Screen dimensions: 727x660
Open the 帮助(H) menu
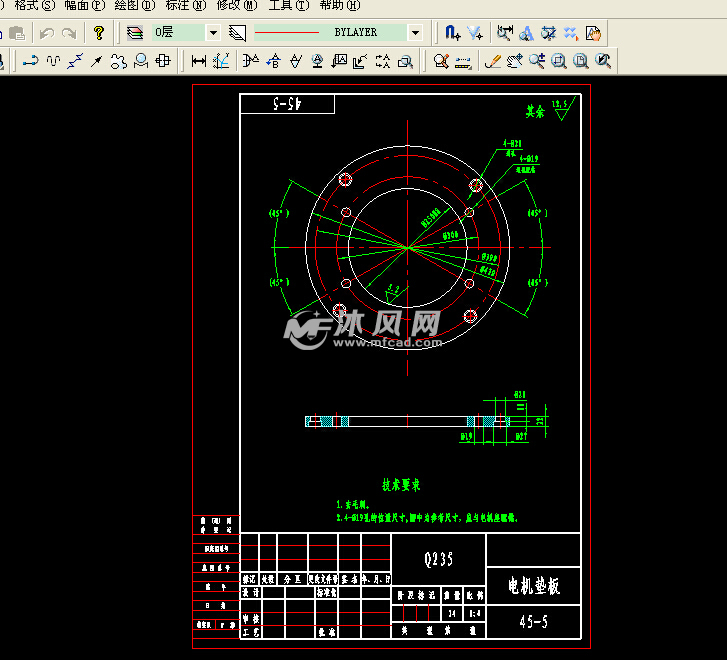[x=340, y=6]
